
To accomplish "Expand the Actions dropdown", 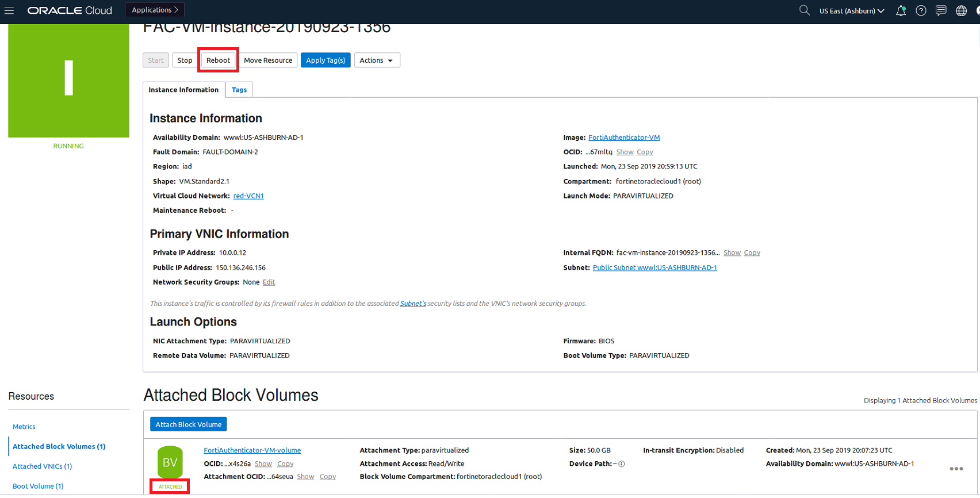I will coord(377,60).
